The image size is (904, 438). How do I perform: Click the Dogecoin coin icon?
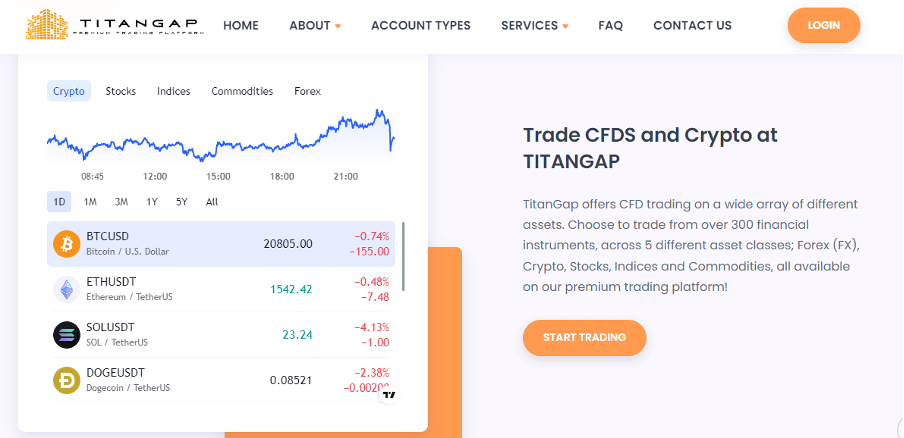click(66, 380)
